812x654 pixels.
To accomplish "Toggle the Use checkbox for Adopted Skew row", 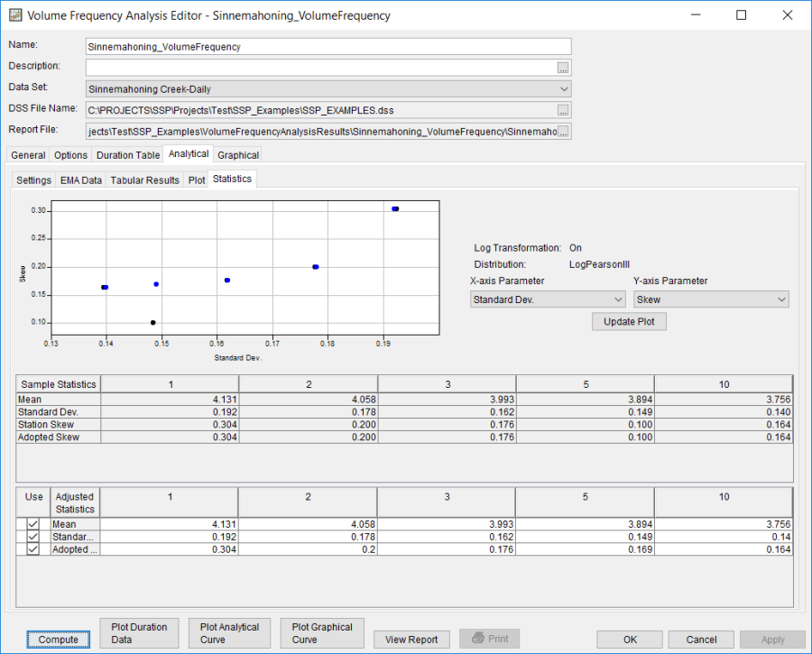I will click(x=32, y=548).
